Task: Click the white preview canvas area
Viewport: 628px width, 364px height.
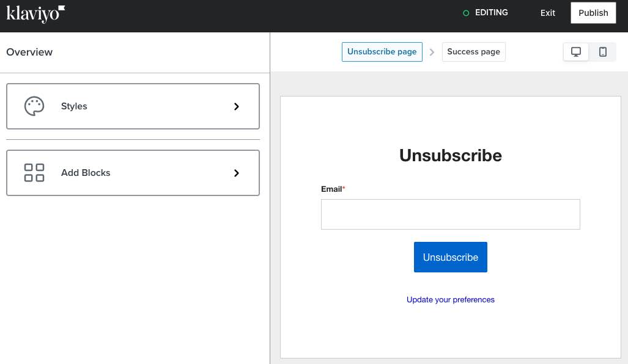Action: 450,336
